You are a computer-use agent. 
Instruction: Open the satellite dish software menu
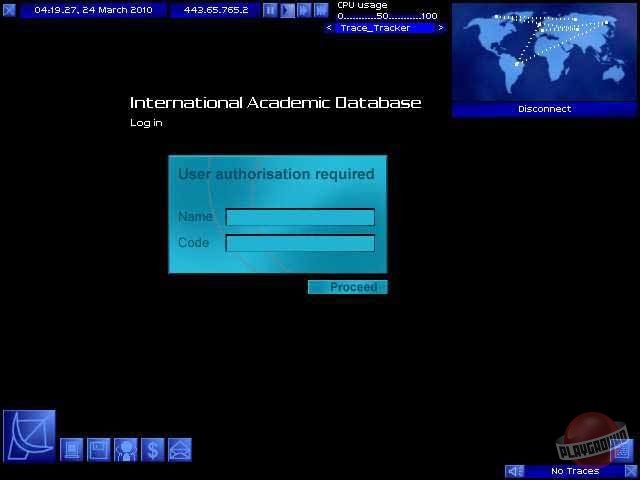29,435
